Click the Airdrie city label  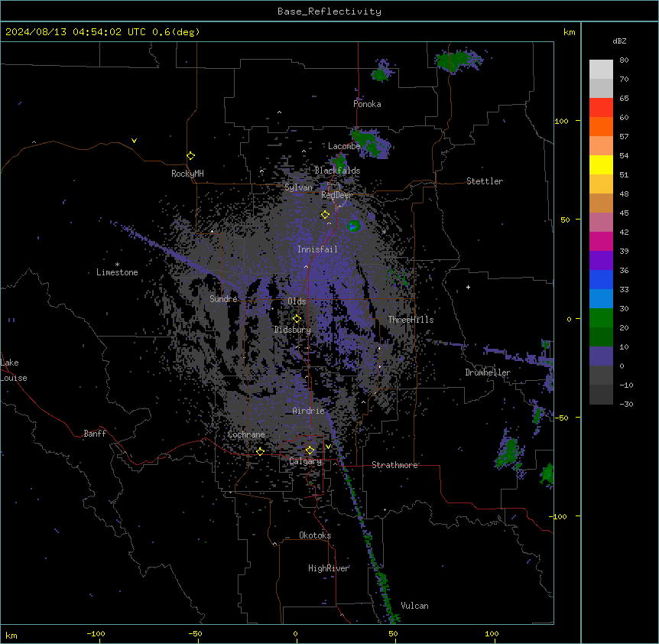(x=309, y=411)
